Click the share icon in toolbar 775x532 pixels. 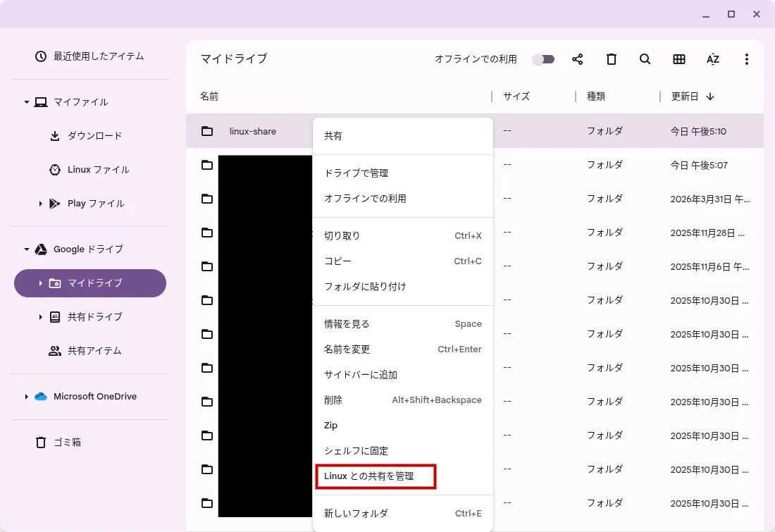577,59
